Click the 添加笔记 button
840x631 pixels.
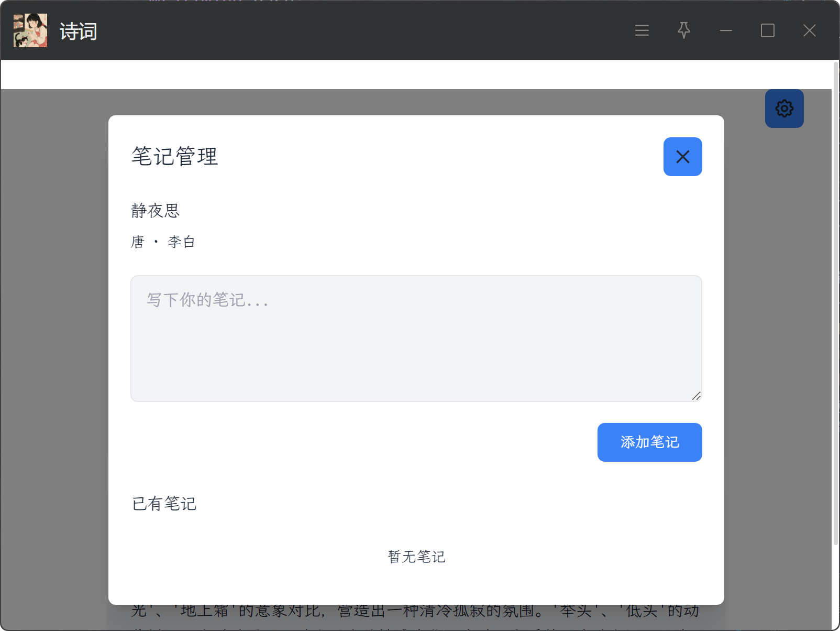click(x=649, y=442)
